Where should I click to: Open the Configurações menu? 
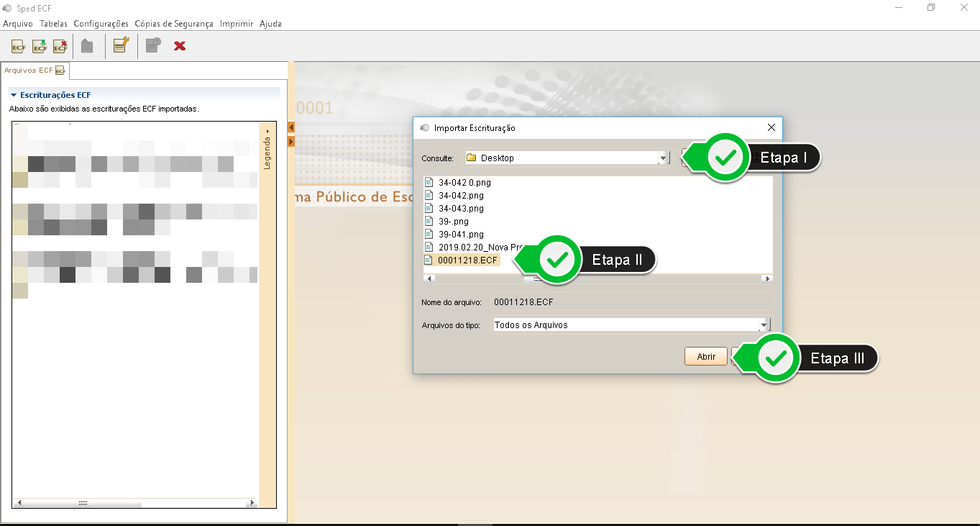coord(101,24)
